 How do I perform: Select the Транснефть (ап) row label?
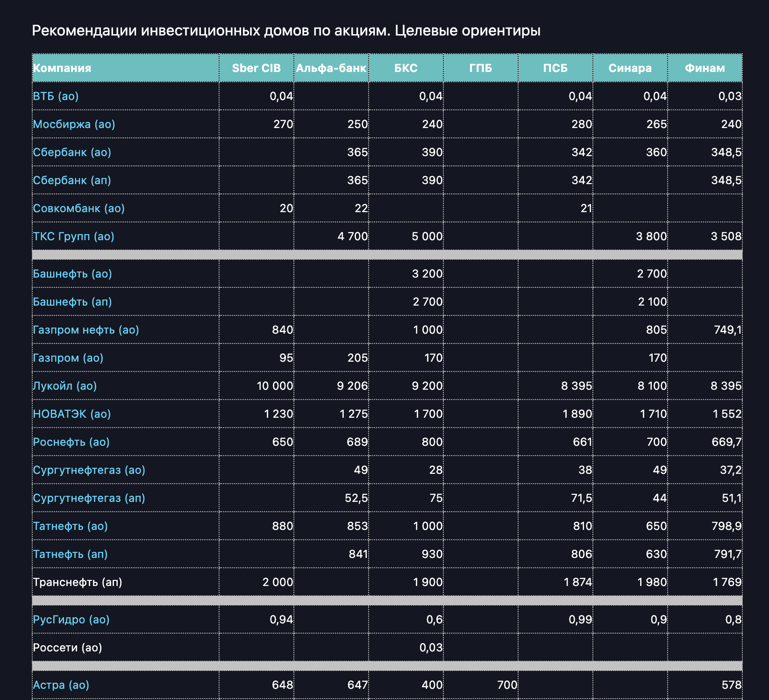click(x=78, y=582)
